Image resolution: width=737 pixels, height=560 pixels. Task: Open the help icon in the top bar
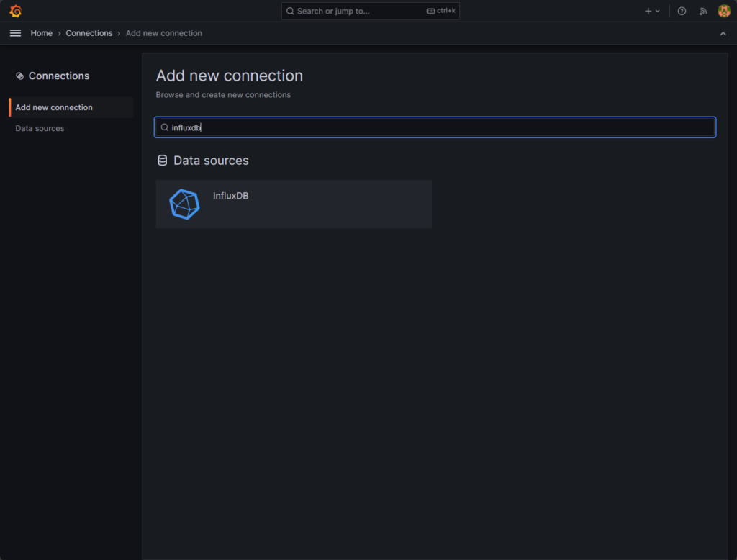[x=682, y=11]
